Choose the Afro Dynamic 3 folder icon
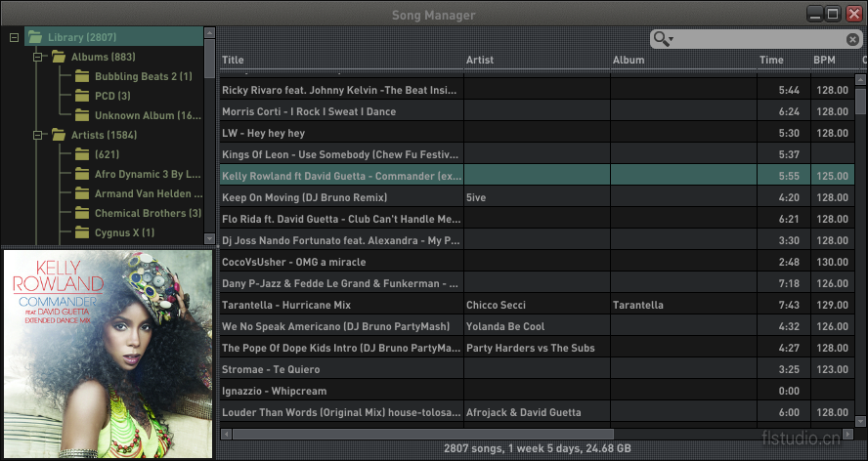Screen dimensions: 868x461 point(82,174)
